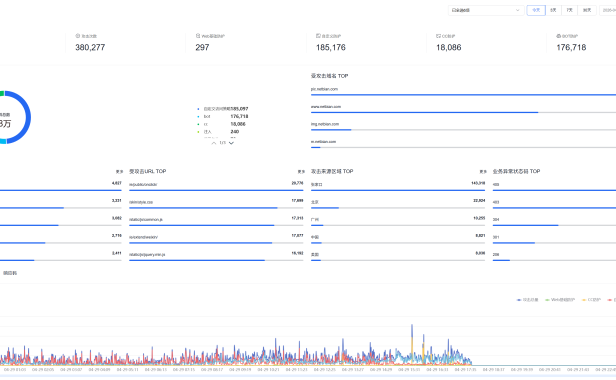
Task: Click the 广州 source region row
Action: pos(398,222)
